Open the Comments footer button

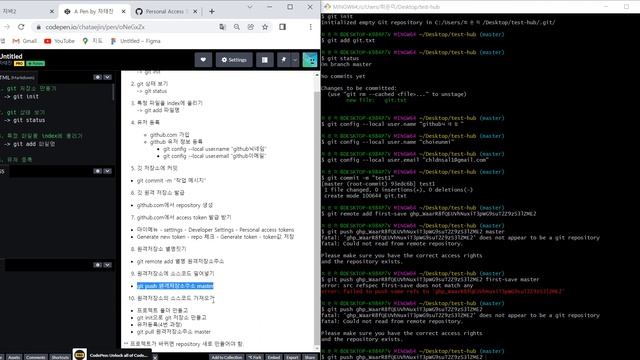coord(36,357)
